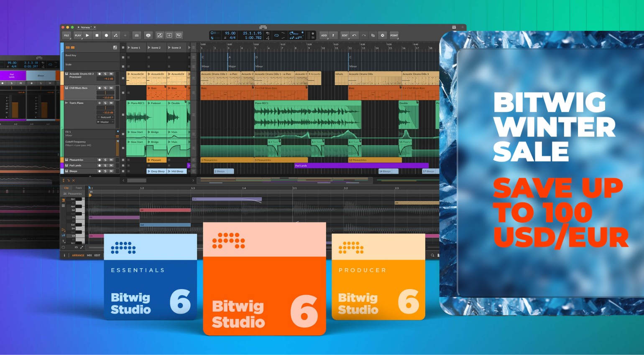Click the loop toggle icon in the transport display
This screenshot has height=355, width=644.
click(276, 35)
